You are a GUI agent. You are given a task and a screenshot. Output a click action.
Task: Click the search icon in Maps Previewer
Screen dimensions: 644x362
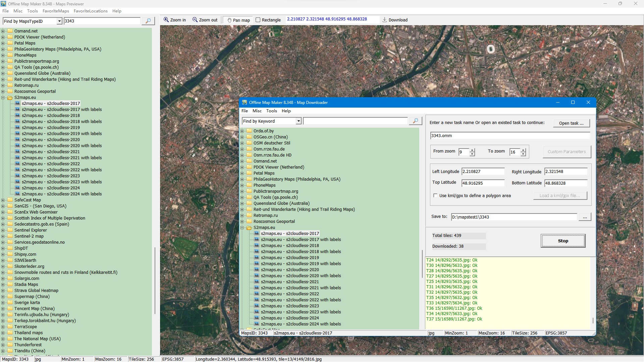(148, 21)
